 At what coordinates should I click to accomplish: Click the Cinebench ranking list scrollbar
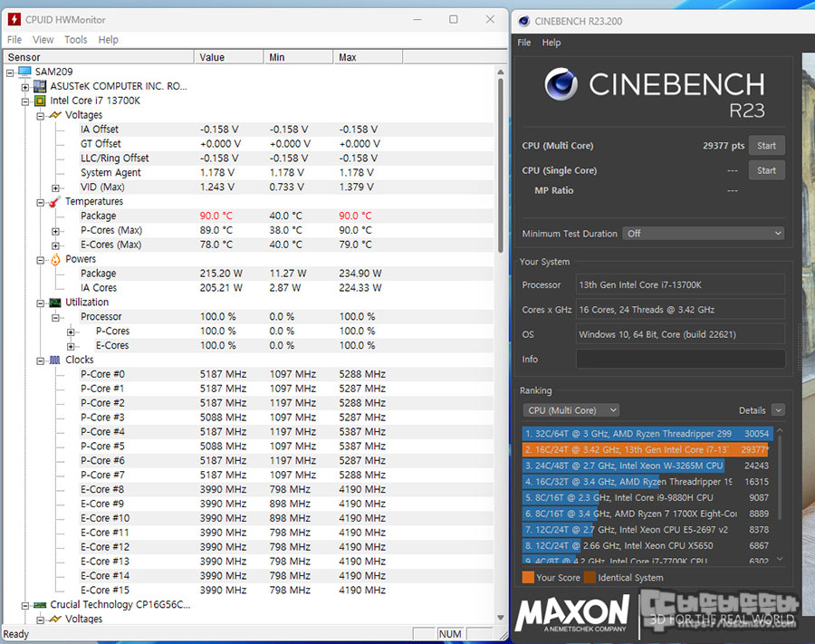point(779,476)
